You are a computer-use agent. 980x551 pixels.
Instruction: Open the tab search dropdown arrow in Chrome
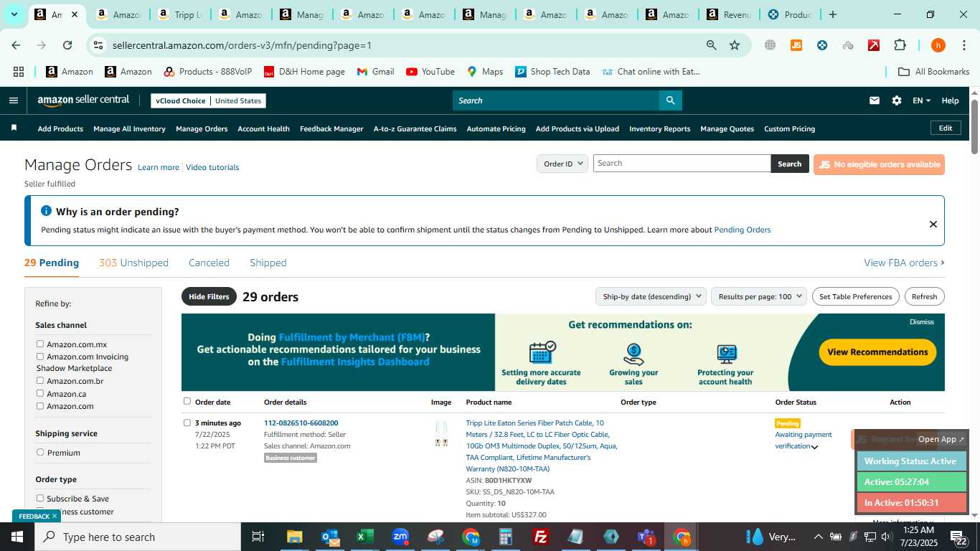tap(14, 14)
